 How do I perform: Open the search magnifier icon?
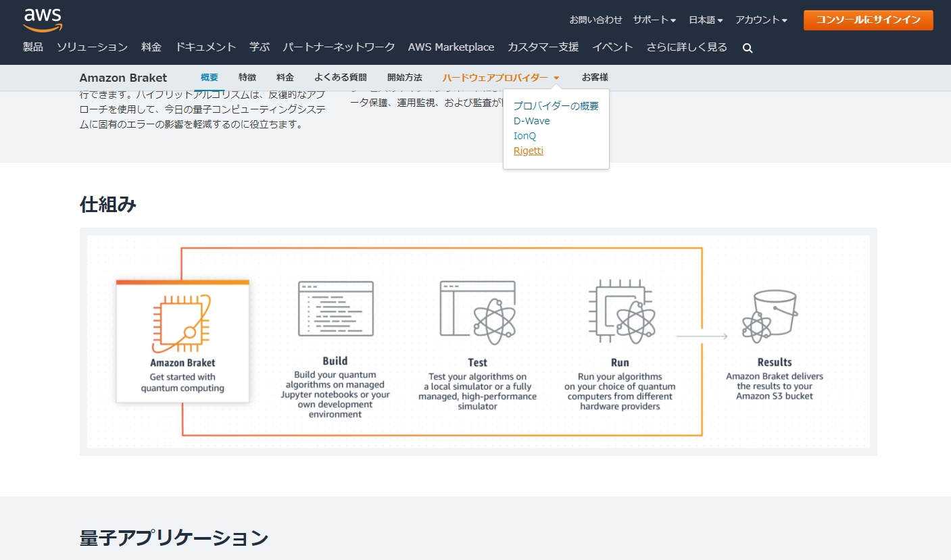746,47
